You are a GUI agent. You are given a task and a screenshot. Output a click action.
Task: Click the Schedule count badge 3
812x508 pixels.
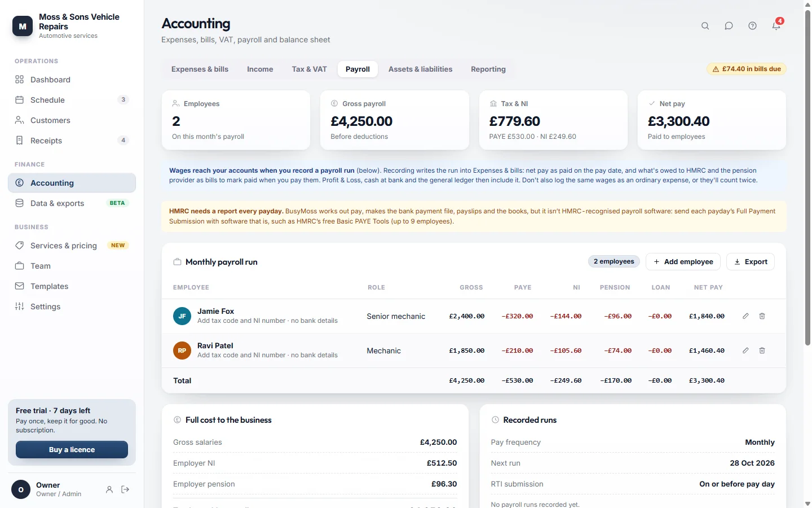pyautogui.click(x=123, y=100)
